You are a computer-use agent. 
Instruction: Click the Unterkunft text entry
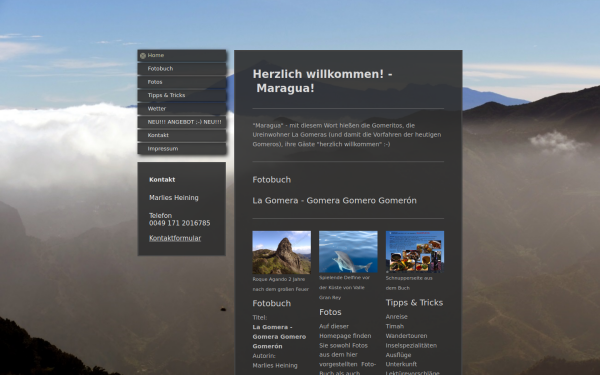click(x=401, y=364)
